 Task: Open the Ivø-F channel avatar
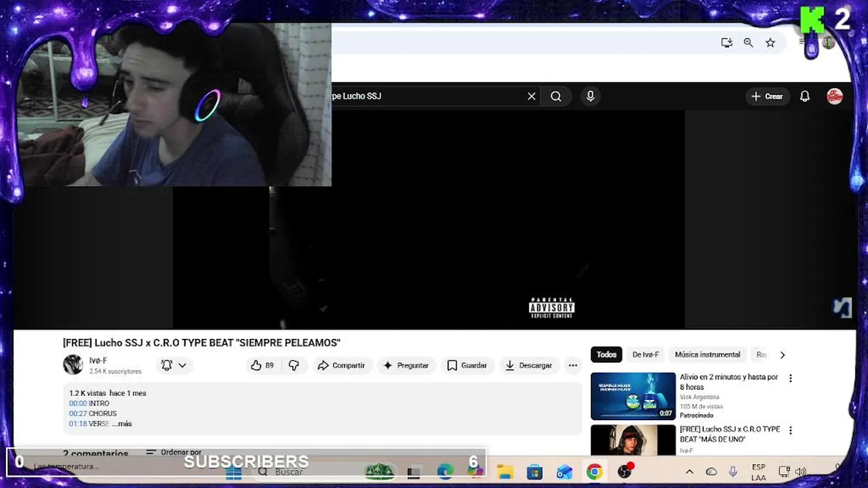point(73,365)
